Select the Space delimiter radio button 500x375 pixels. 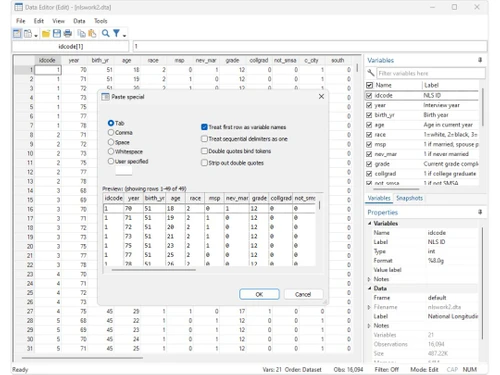pyautogui.click(x=111, y=142)
